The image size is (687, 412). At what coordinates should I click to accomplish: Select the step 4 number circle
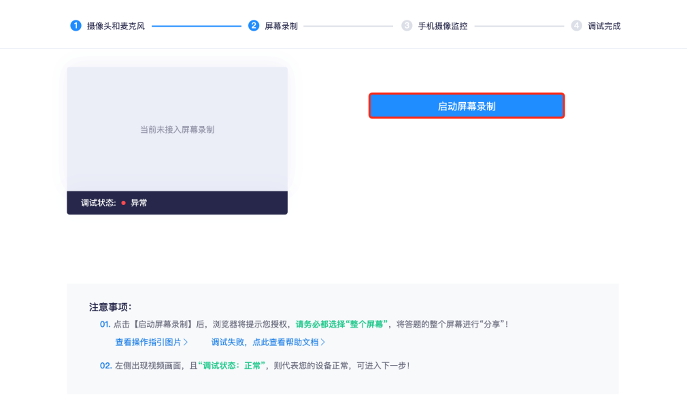(x=577, y=25)
